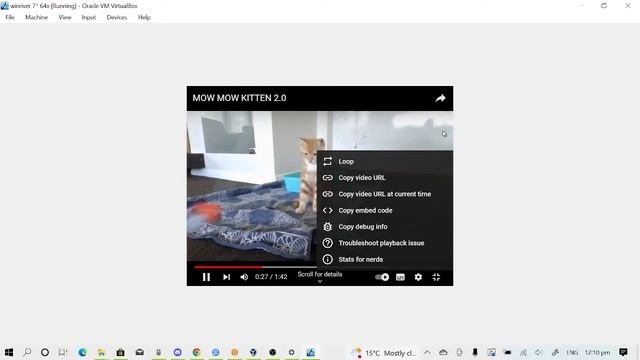
Task: Expand the hidden system tray icons chevron
Action: tap(427, 352)
